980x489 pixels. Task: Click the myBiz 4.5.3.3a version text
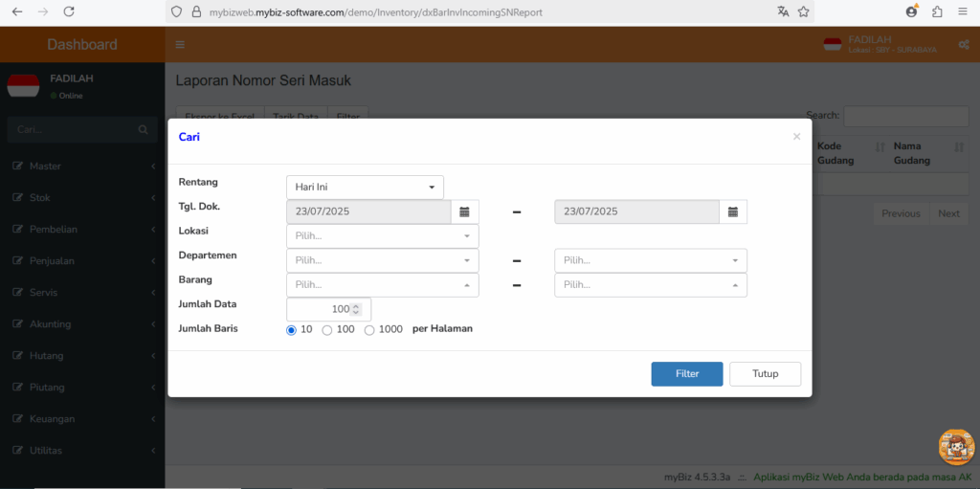[x=697, y=477]
